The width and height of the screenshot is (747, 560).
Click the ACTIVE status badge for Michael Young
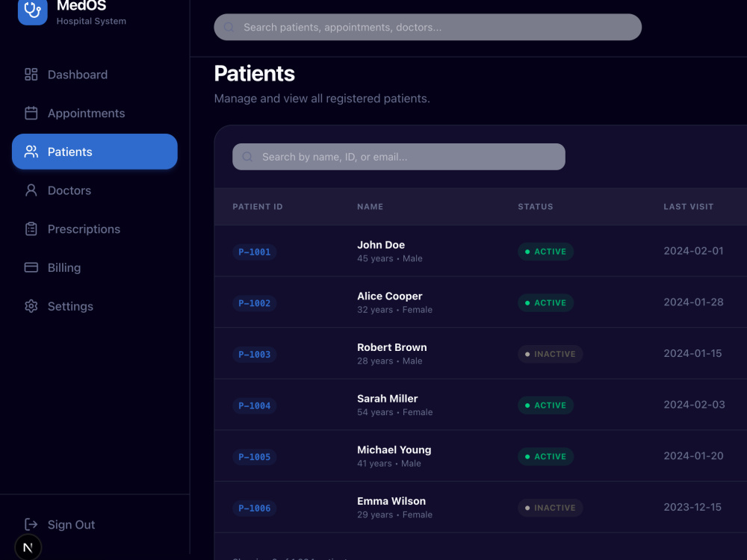click(x=545, y=456)
